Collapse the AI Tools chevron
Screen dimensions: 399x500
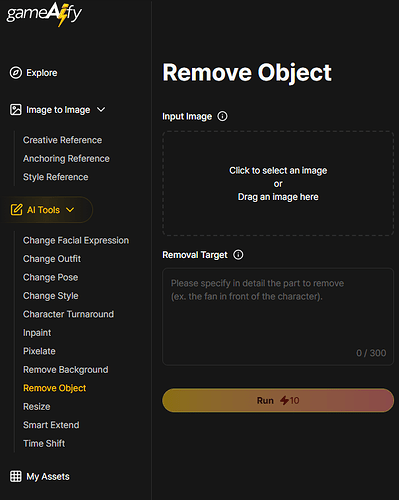click(x=70, y=210)
